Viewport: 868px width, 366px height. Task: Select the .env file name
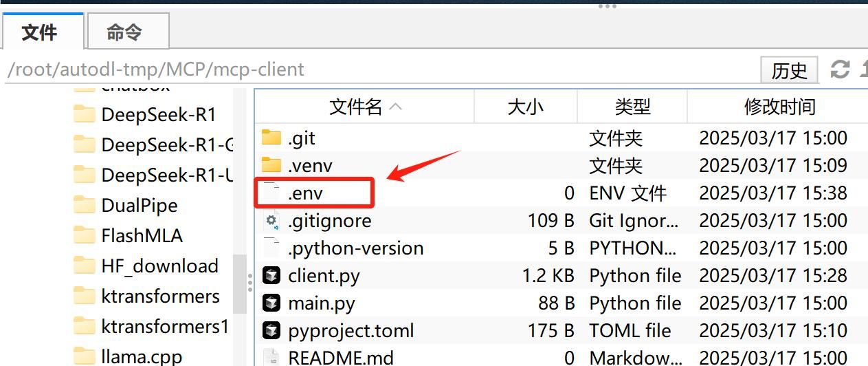tap(305, 193)
